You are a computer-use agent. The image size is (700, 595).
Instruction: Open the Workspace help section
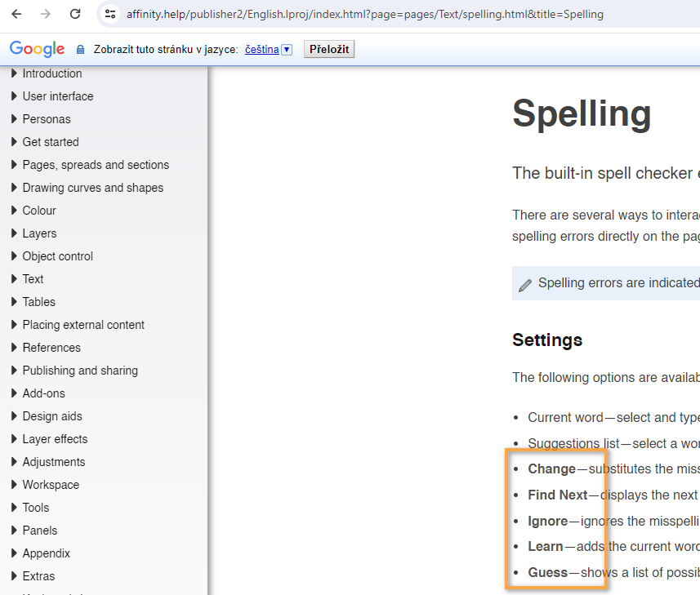click(x=51, y=485)
